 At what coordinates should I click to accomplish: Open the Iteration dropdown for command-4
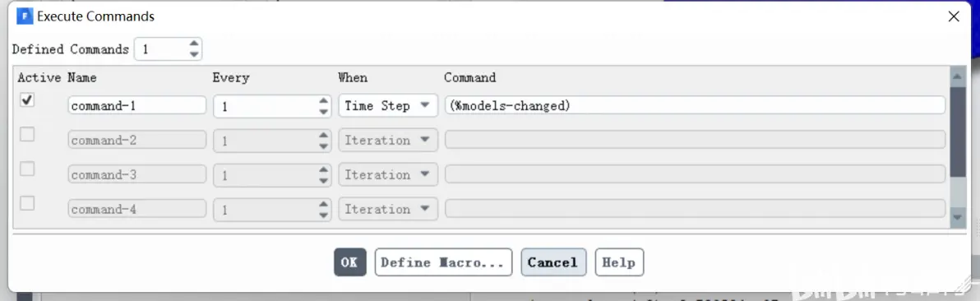click(x=387, y=209)
